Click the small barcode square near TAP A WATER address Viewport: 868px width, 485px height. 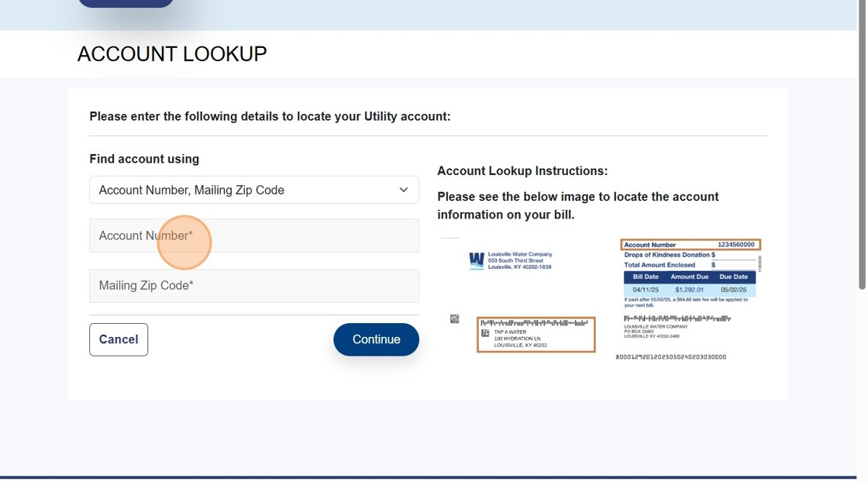point(486,332)
